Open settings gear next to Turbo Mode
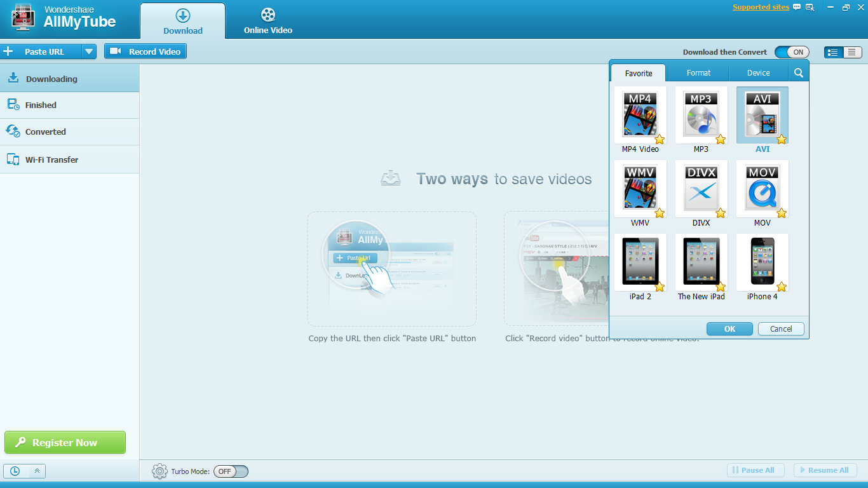868x488 pixels. click(159, 471)
